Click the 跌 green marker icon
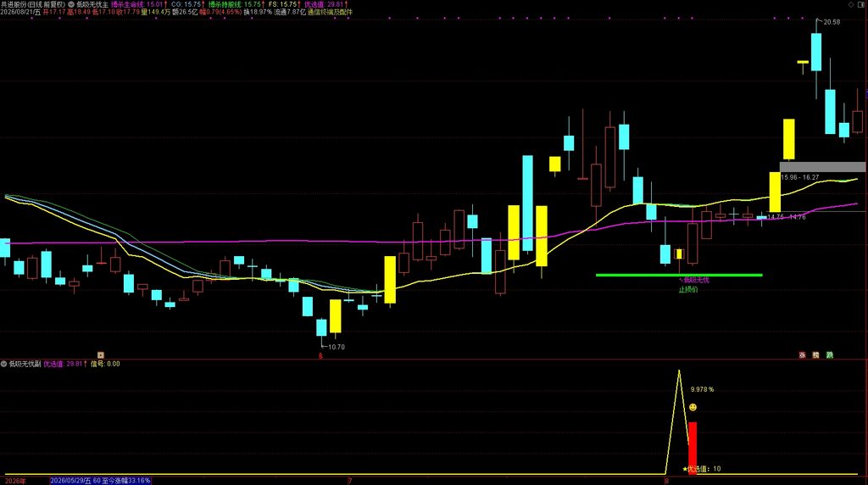The height and width of the screenshot is (485, 868). coord(830,355)
